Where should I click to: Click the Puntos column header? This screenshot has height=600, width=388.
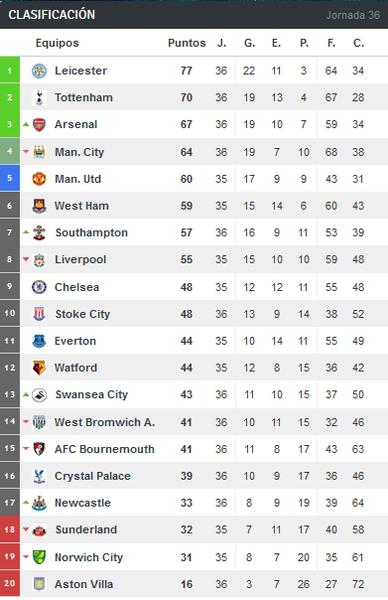(187, 43)
